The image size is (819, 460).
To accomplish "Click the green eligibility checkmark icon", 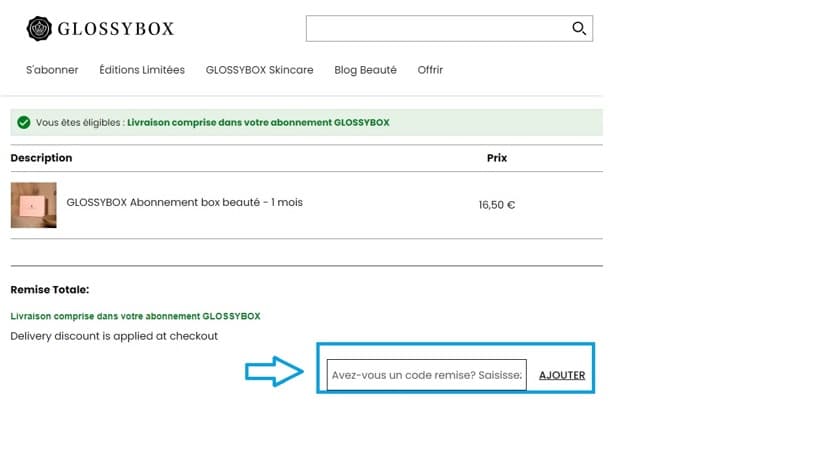I will pyautogui.click(x=23, y=123).
